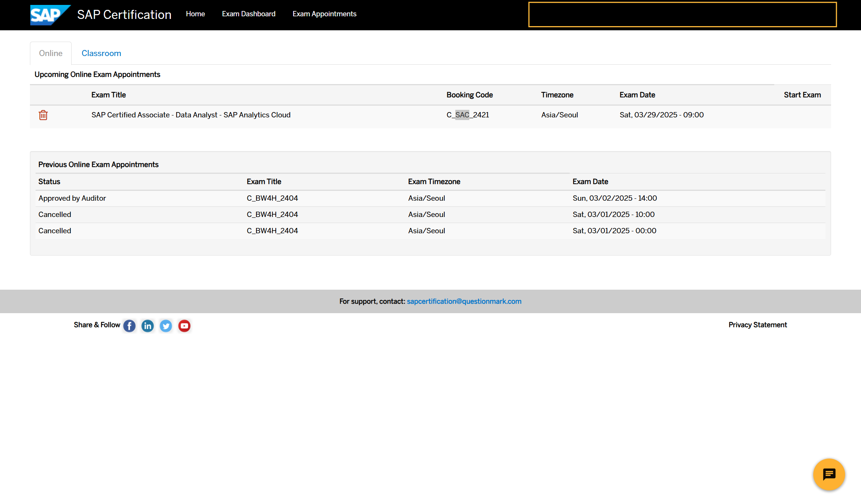
Task: Click the sapcertification@questionmark.com support email link
Action: (464, 301)
